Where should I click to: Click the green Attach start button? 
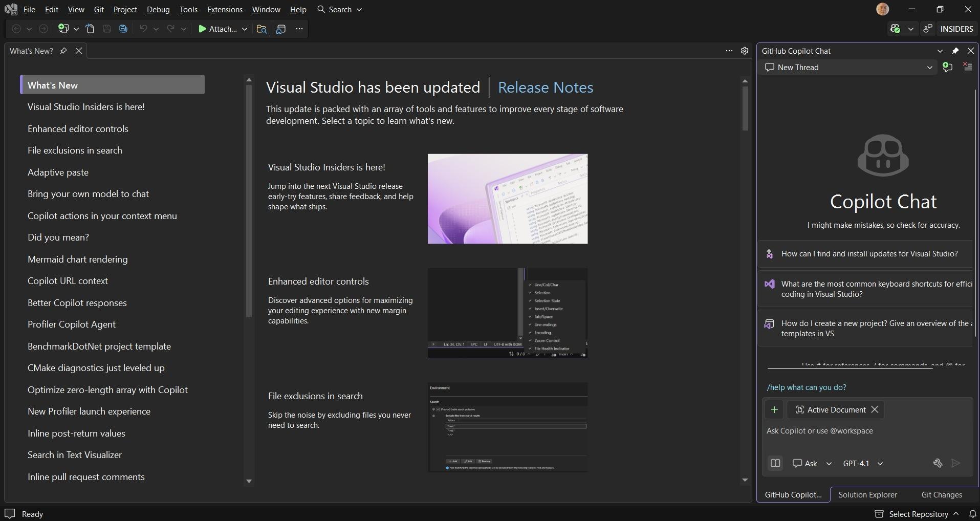(217, 29)
